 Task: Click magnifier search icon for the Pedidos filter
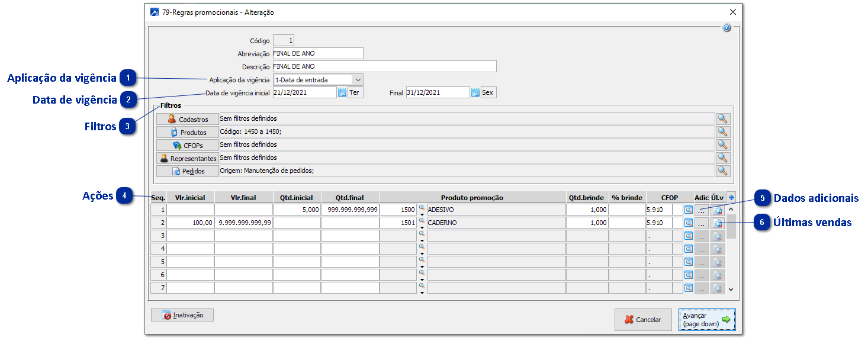pos(722,171)
